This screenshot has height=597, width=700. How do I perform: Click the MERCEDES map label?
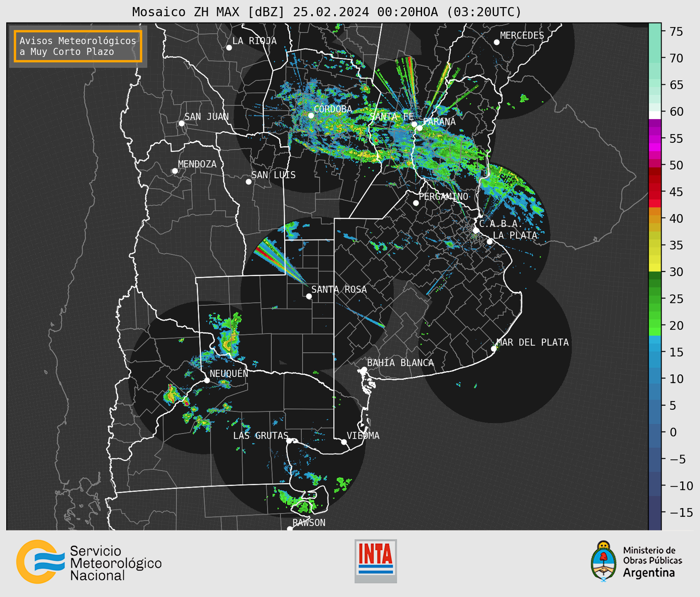click(522, 36)
